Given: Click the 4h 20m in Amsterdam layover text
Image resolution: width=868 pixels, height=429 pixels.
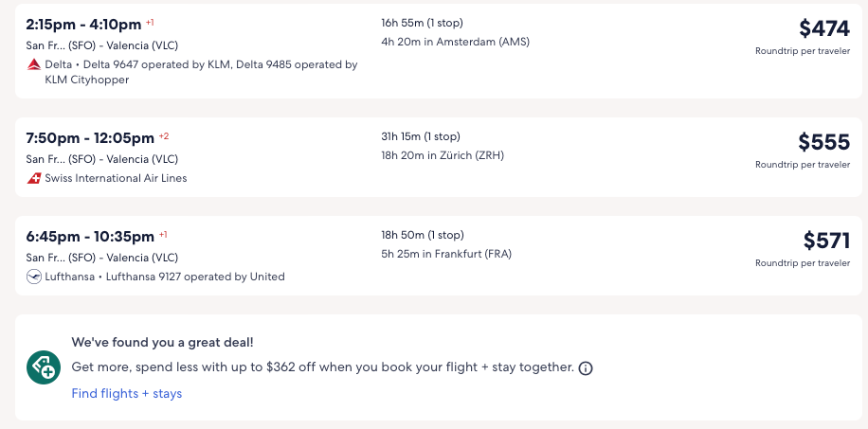Looking at the screenshot, I should tap(455, 42).
